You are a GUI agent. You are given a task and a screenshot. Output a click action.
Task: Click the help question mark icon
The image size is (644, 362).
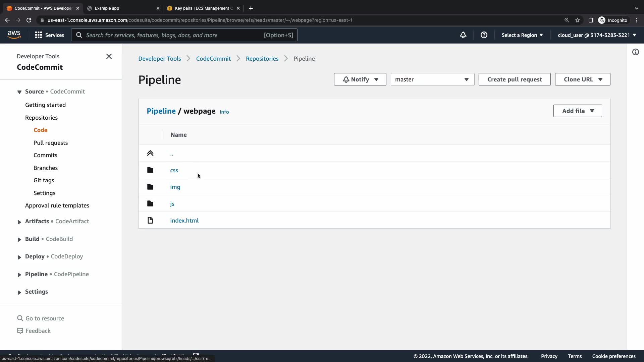click(484, 35)
